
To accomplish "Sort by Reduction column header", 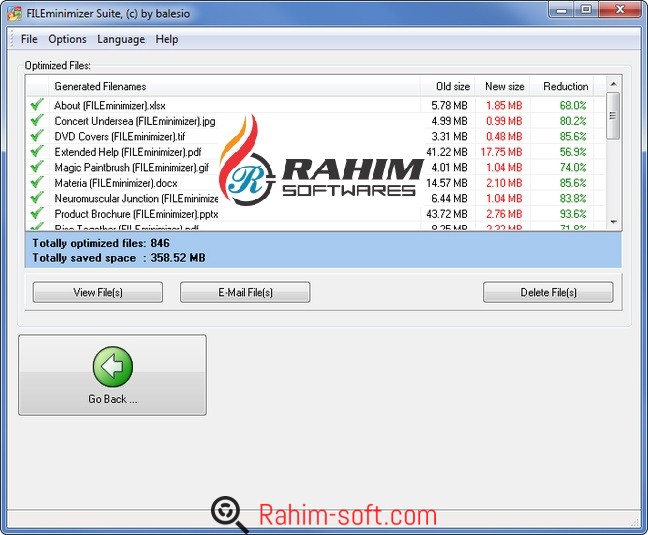I will (562, 86).
